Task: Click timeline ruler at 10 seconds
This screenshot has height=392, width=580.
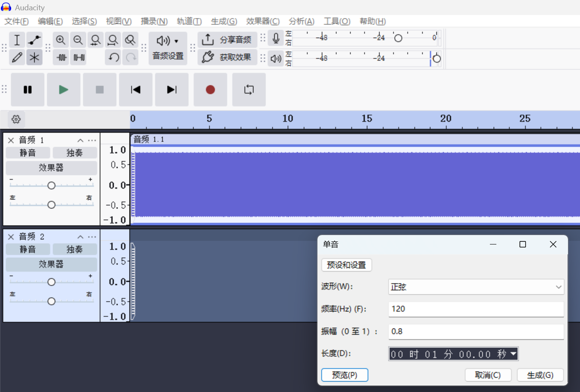Action: (288, 120)
